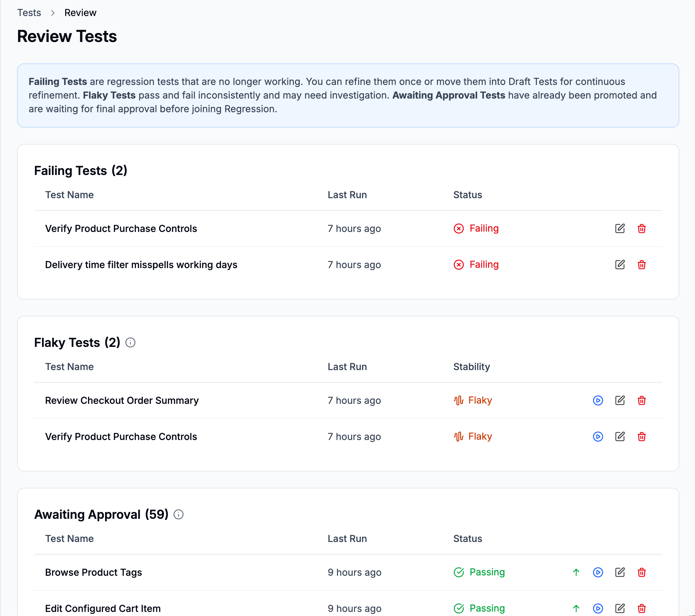Edit the flaky Verify Product Purchase Controls test

[620, 437]
